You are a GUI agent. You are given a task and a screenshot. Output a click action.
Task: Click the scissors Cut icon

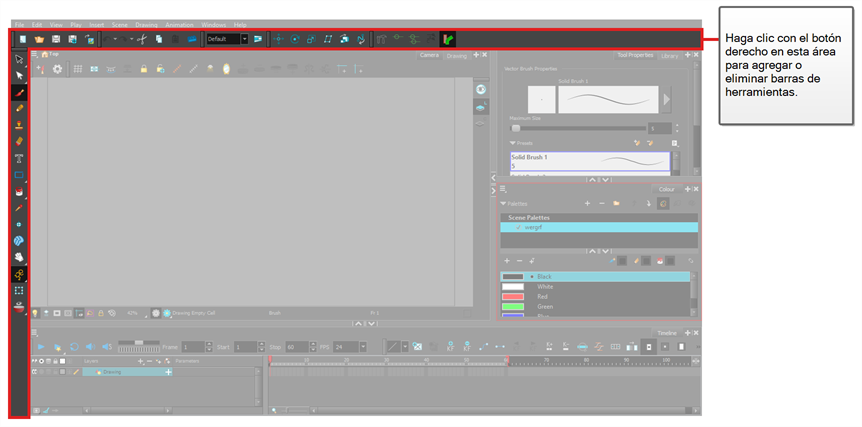pyautogui.click(x=142, y=39)
